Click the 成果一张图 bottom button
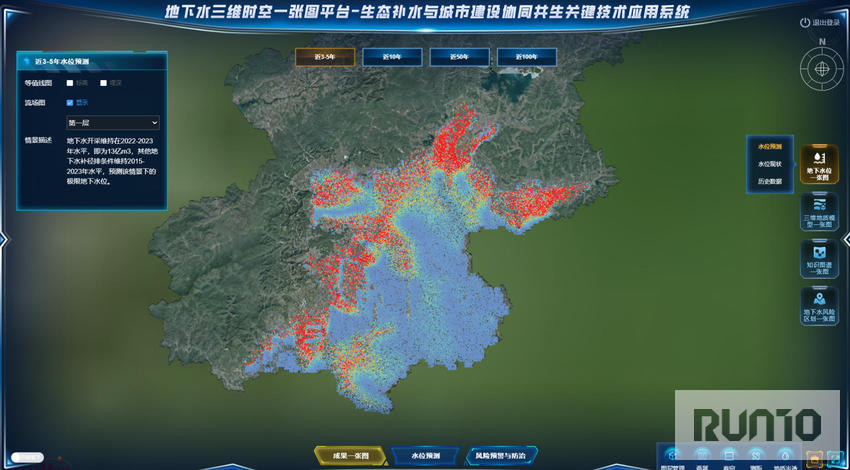Screen dimensions: 850x470 pyautogui.click(x=350, y=456)
